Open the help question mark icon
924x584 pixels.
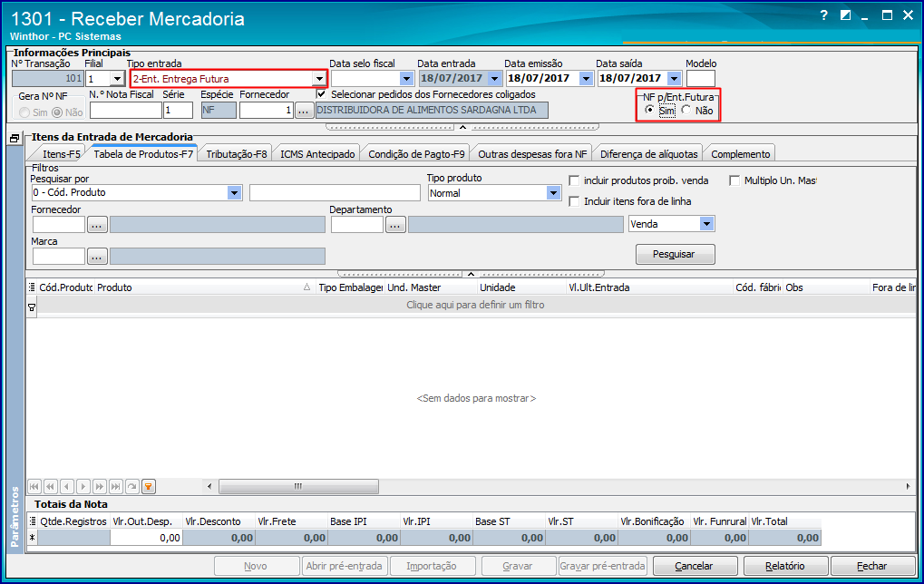(824, 15)
